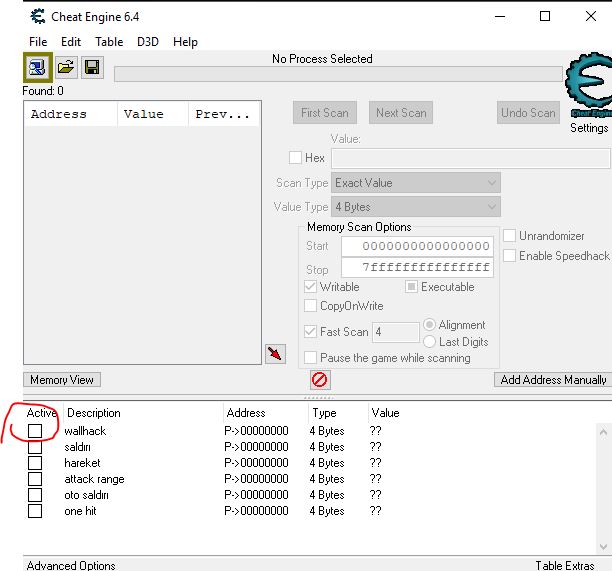This screenshot has height=571, width=612.
Task: Click the found list Prev... column header
Action: (x=224, y=114)
